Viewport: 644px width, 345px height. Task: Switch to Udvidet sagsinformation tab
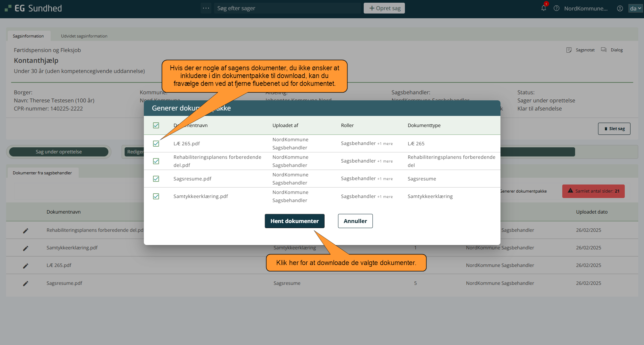tap(84, 36)
